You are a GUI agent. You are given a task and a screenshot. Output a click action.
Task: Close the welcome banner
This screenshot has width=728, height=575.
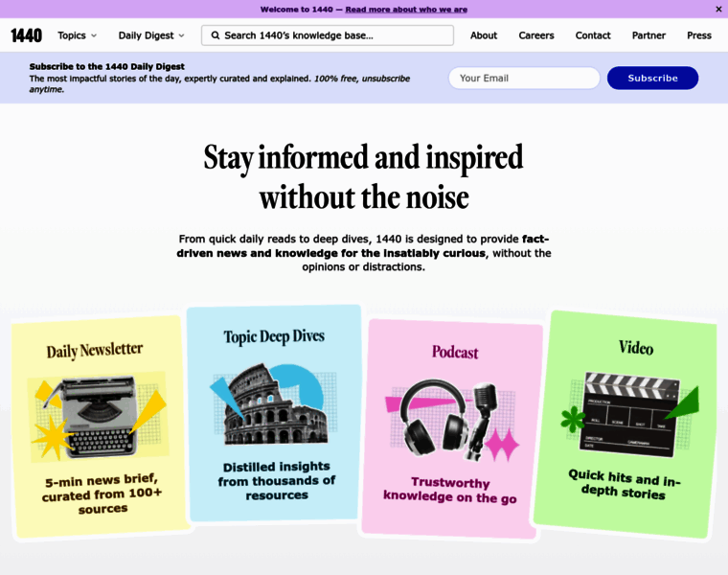pyautogui.click(x=718, y=9)
